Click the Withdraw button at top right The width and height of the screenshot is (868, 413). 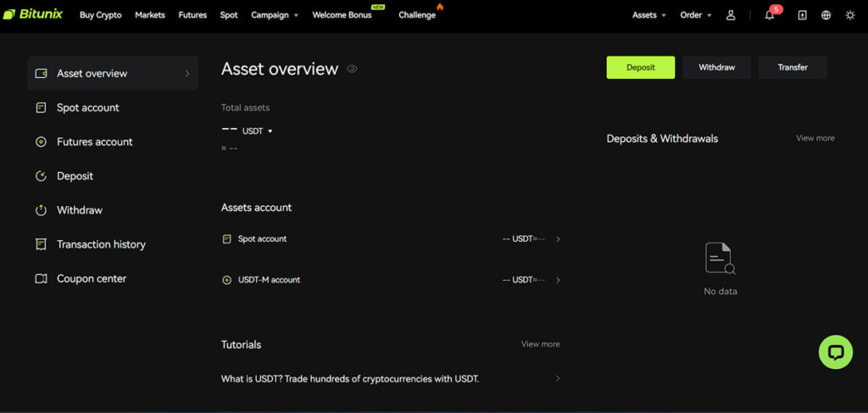717,68
